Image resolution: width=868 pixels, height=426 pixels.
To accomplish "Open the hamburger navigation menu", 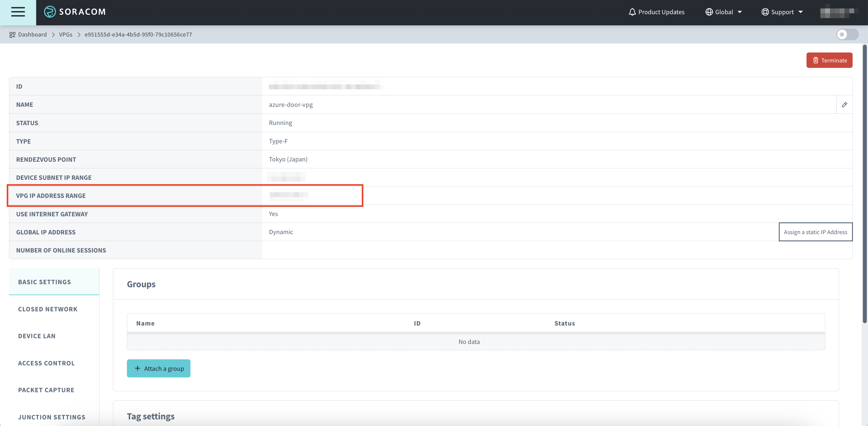I will pos(18,12).
